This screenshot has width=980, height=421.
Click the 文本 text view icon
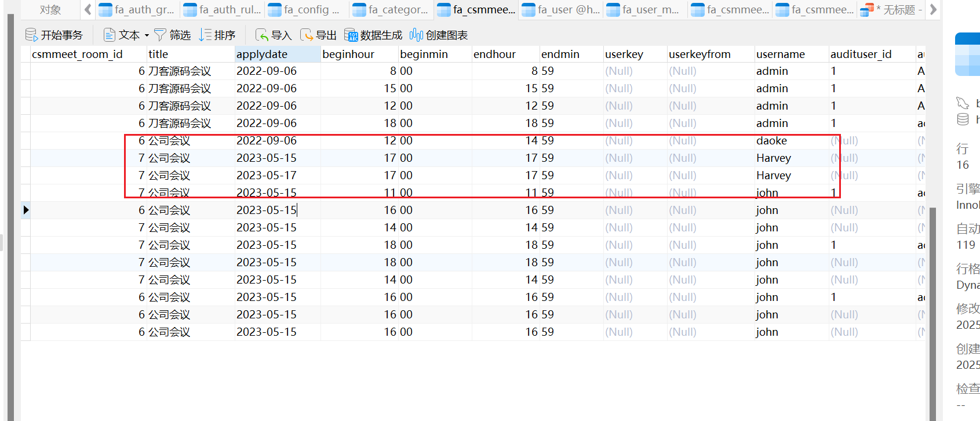click(x=109, y=35)
